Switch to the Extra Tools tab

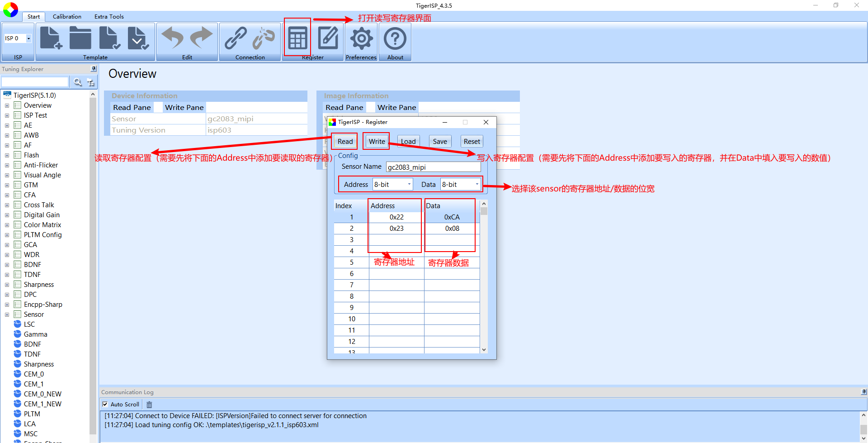(x=109, y=17)
